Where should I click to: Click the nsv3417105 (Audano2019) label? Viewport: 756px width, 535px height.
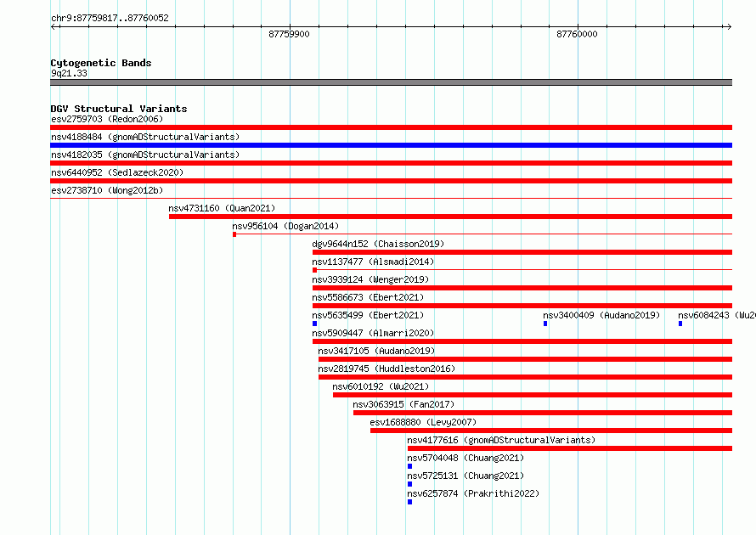(376, 351)
